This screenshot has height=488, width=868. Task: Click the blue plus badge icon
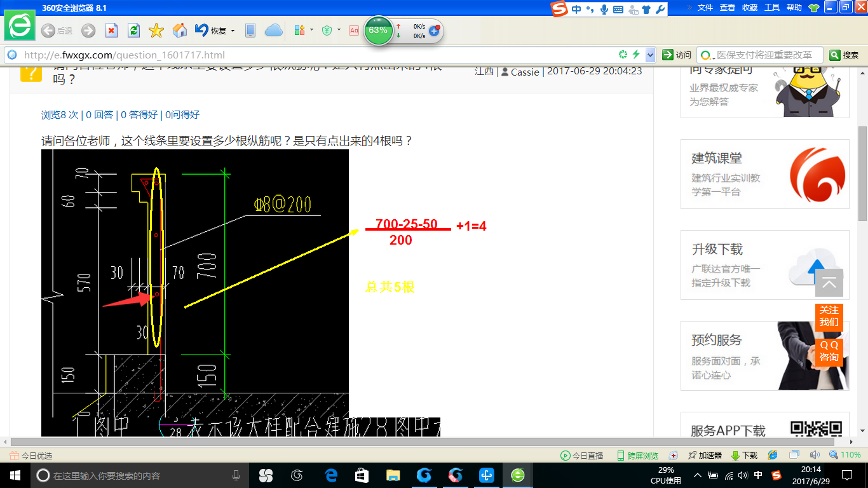[x=435, y=30]
